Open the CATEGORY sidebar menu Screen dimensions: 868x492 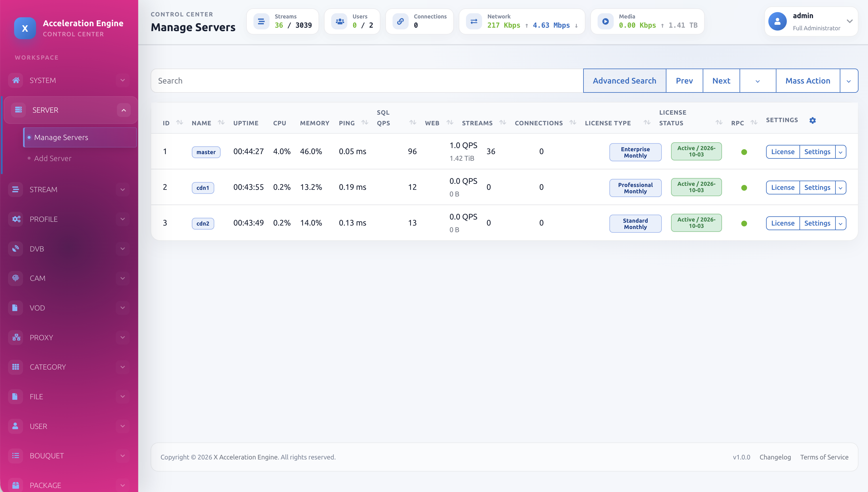[69, 367]
